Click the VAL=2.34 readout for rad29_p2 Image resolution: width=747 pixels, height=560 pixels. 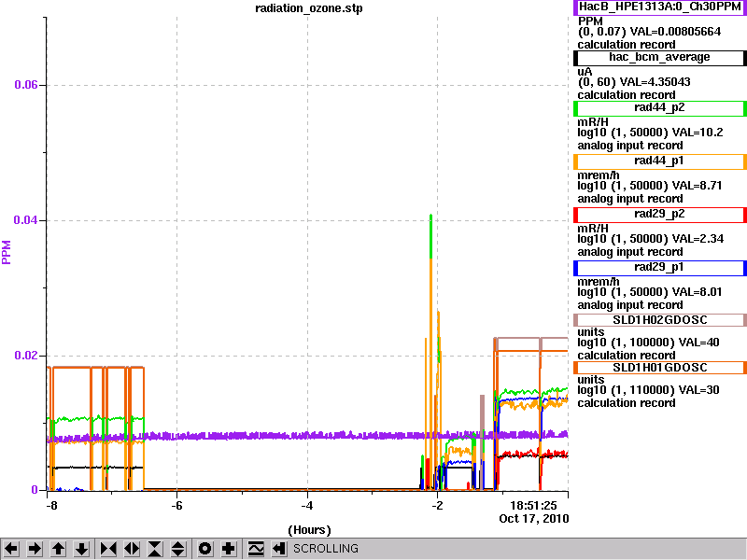tap(697, 239)
